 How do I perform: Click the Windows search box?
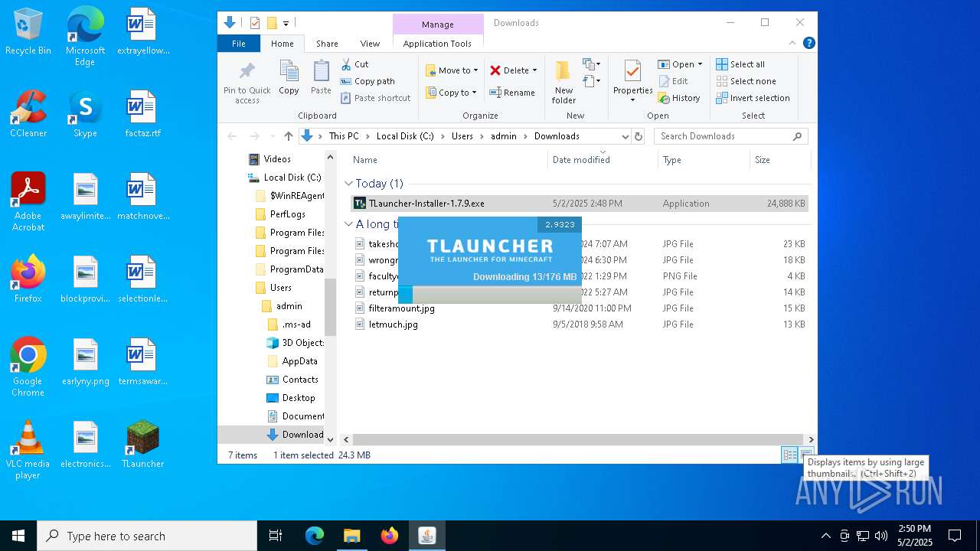tap(147, 536)
